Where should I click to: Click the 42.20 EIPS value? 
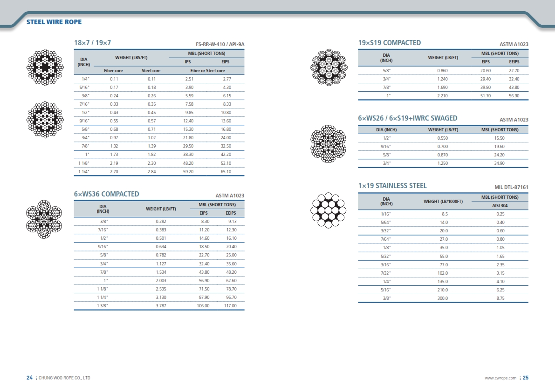pyautogui.click(x=226, y=155)
